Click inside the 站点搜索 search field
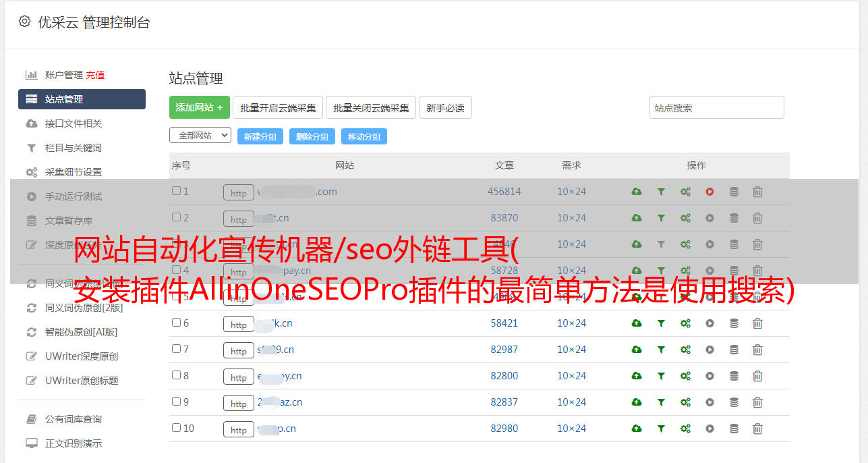Image resolution: width=868 pixels, height=463 pixels. click(717, 107)
